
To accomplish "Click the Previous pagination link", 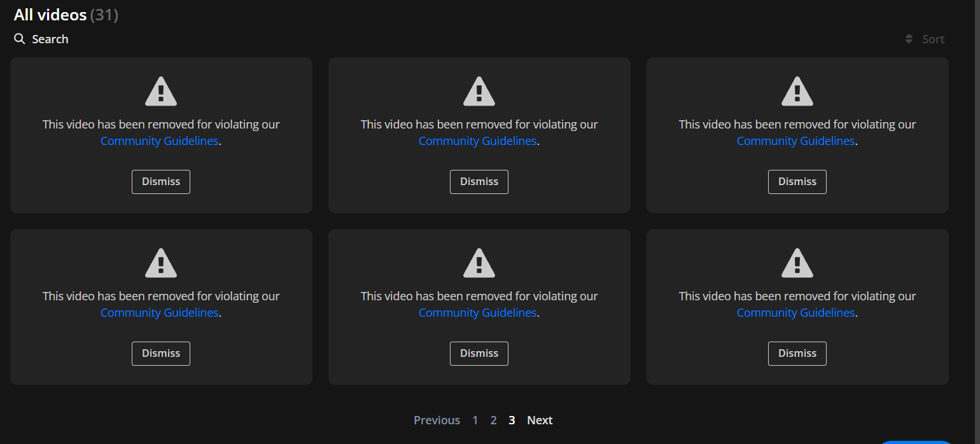I will pos(437,420).
